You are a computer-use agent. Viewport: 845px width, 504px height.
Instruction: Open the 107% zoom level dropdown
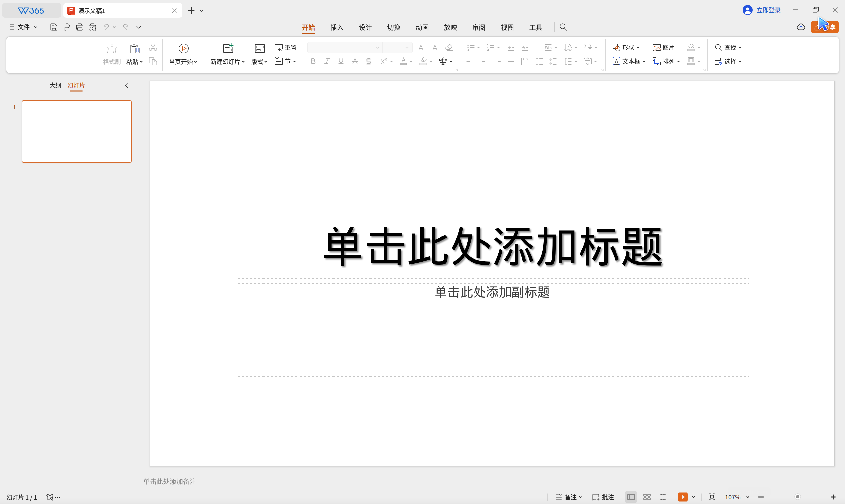coord(748,497)
